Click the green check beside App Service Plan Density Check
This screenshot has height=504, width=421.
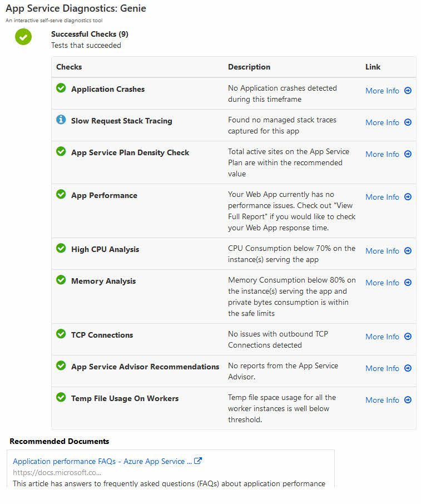61,151
